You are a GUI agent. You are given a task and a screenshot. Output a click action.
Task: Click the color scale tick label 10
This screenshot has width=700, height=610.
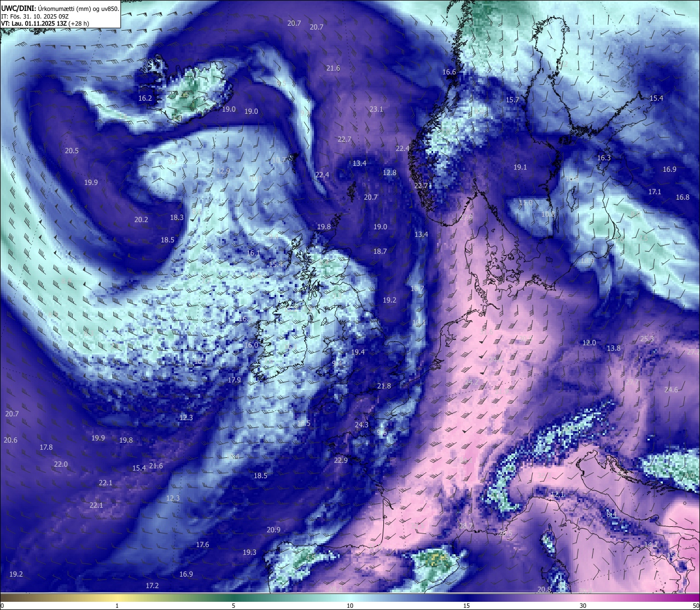tap(350, 606)
